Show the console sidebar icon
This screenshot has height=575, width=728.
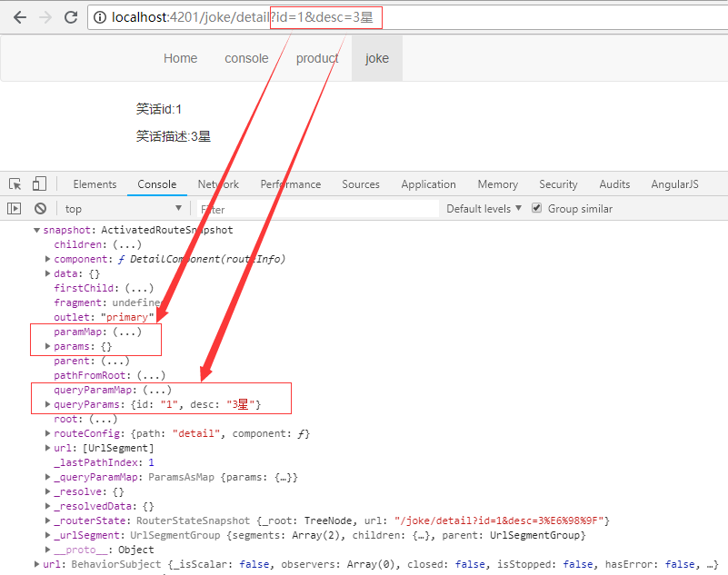[14, 209]
